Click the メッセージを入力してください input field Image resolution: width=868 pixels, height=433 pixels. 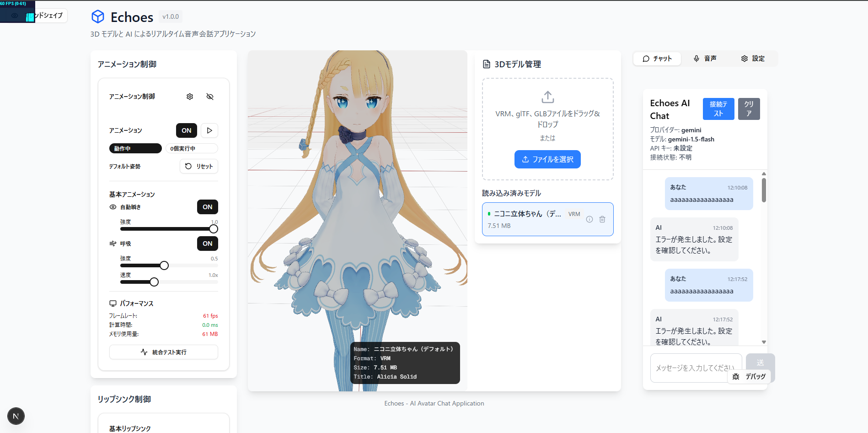696,368
